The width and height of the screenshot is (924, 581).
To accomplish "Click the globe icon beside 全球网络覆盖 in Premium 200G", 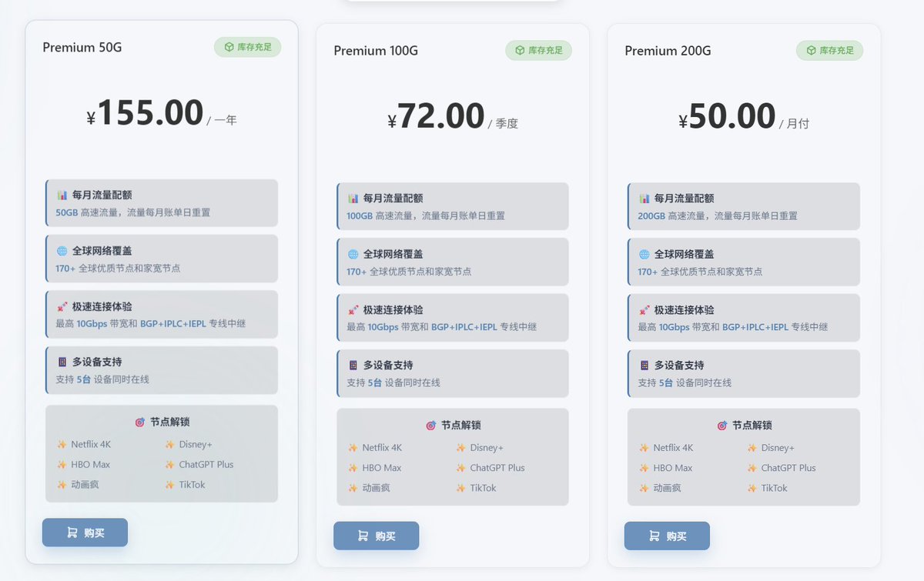I will (644, 254).
